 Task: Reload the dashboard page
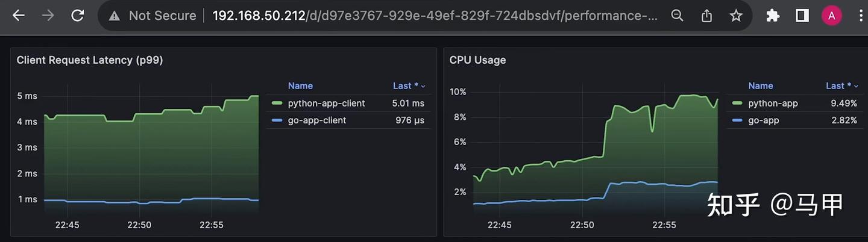click(x=77, y=16)
